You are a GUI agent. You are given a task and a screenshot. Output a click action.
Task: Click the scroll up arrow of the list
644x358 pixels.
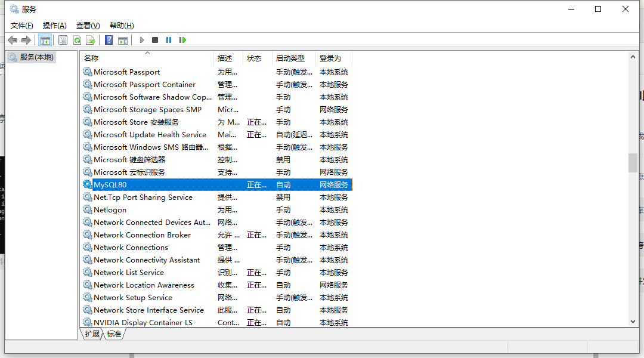[x=633, y=57]
